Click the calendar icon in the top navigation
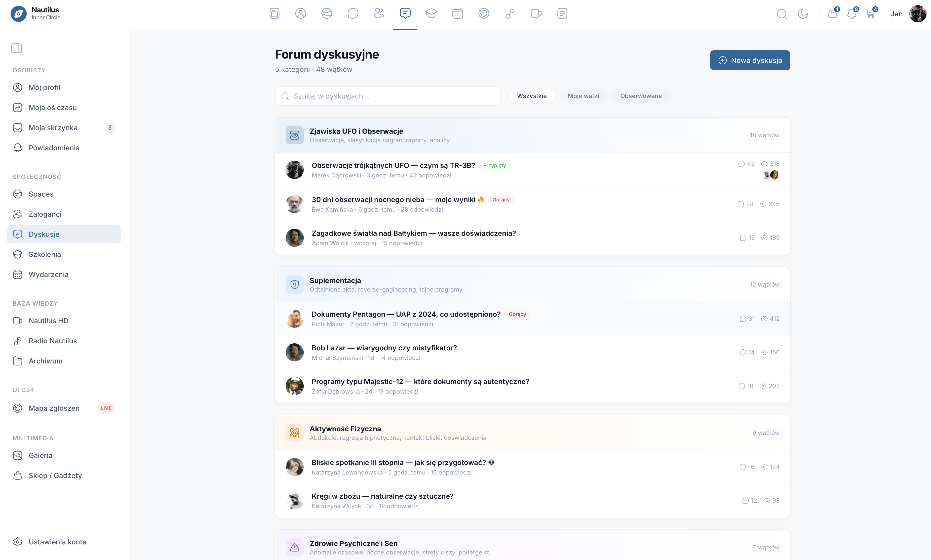This screenshot has width=931, height=560. [x=457, y=14]
